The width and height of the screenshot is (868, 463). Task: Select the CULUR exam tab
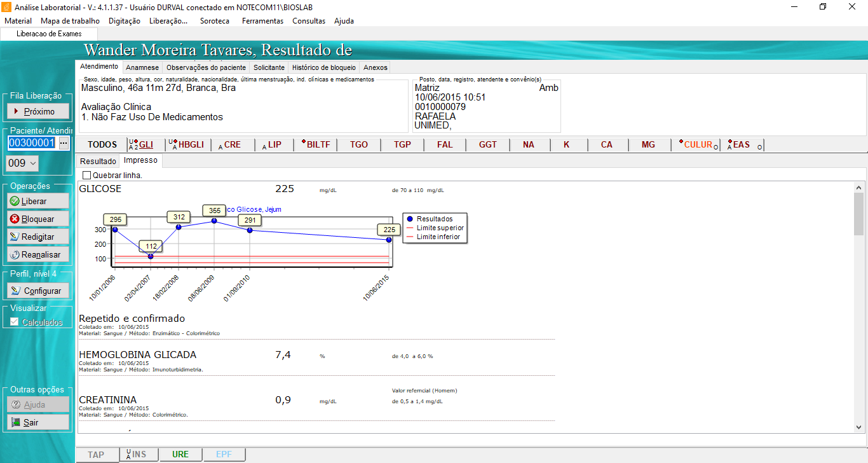698,144
